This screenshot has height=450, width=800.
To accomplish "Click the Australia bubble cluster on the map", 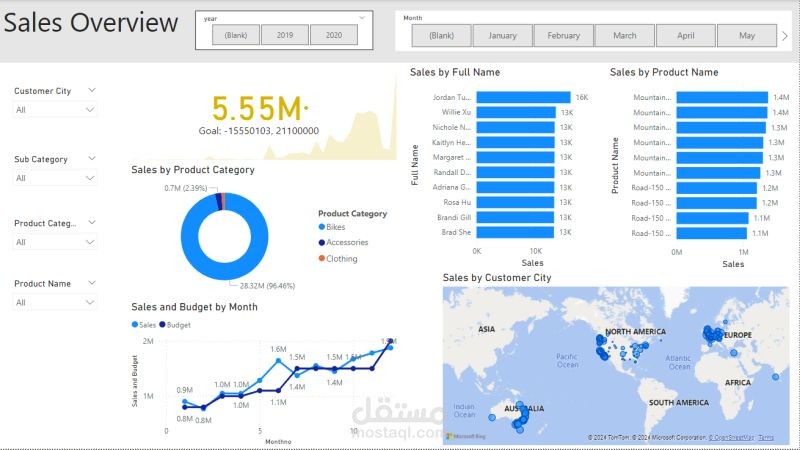I will coord(521,418).
